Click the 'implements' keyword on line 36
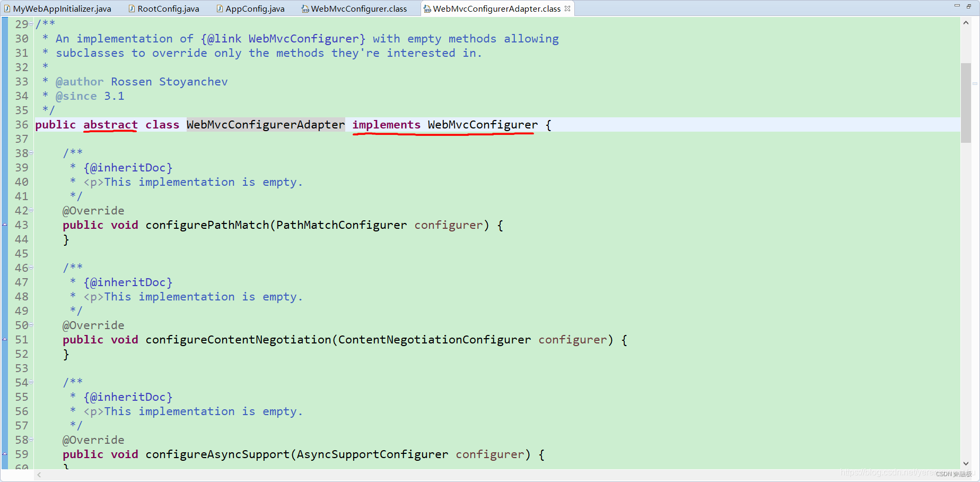This screenshot has width=980, height=482. click(x=387, y=125)
